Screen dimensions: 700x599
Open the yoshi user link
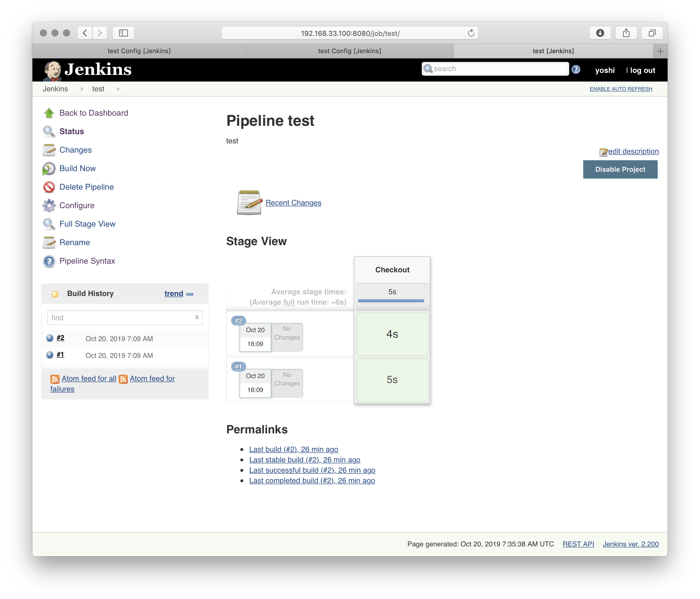(605, 71)
